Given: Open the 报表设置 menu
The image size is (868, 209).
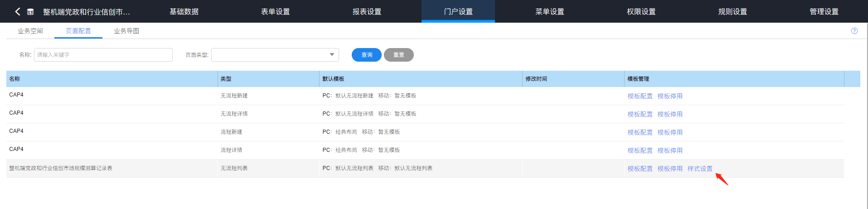Looking at the screenshot, I should pos(367,11).
